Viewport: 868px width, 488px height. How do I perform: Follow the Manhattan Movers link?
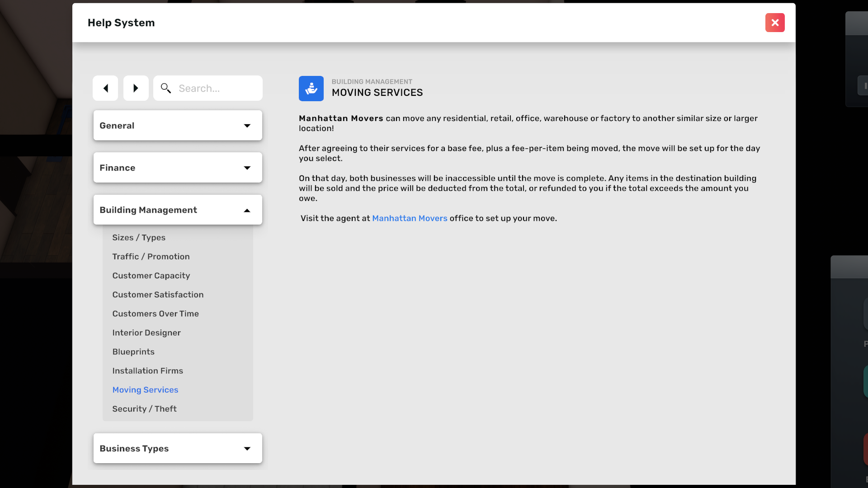pyautogui.click(x=410, y=218)
